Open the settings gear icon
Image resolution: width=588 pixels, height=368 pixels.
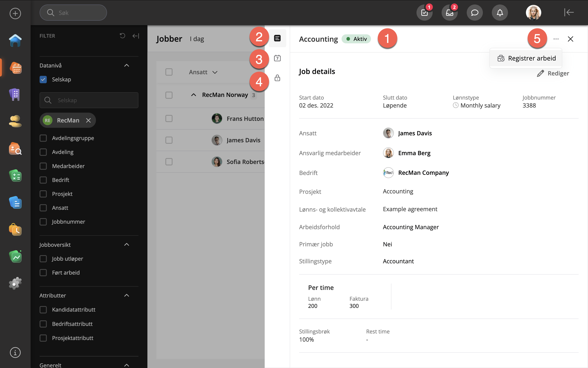tap(15, 283)
